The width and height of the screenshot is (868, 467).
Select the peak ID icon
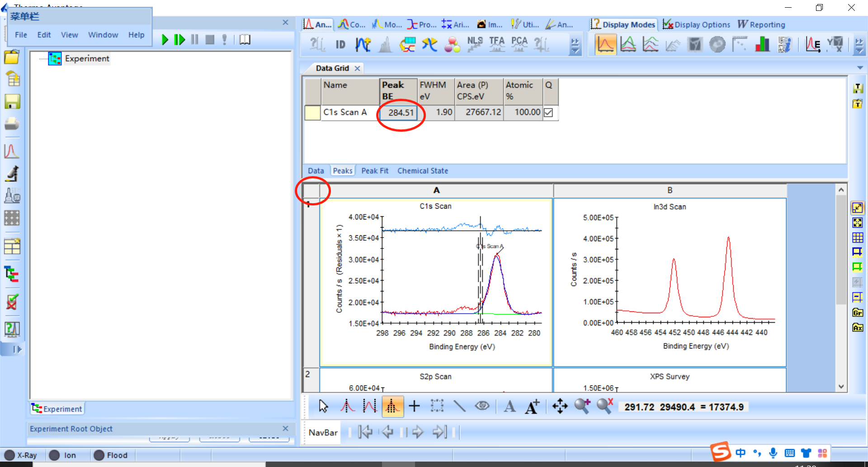pos(340,44)
